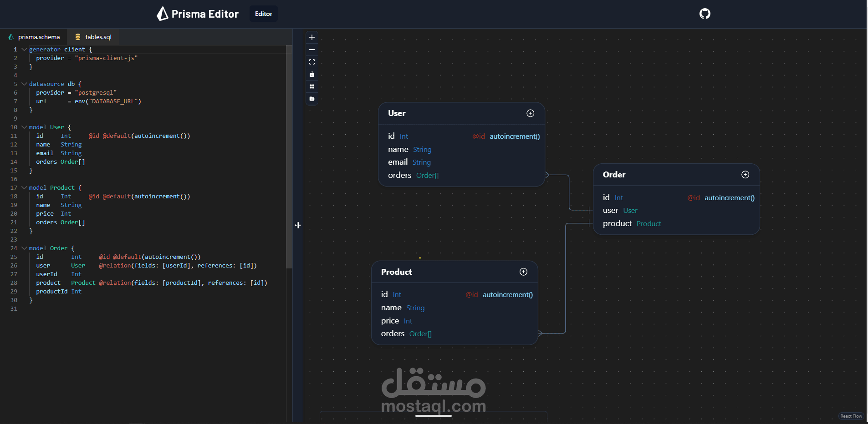Click 'Order[]' type in User node
868x424 pixels.
tap(427, 176)
